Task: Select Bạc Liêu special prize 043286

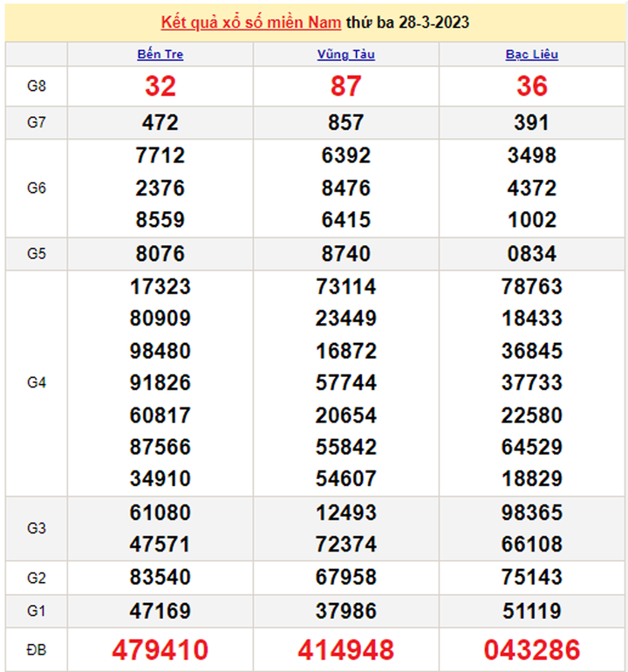Action: point(532,649)
